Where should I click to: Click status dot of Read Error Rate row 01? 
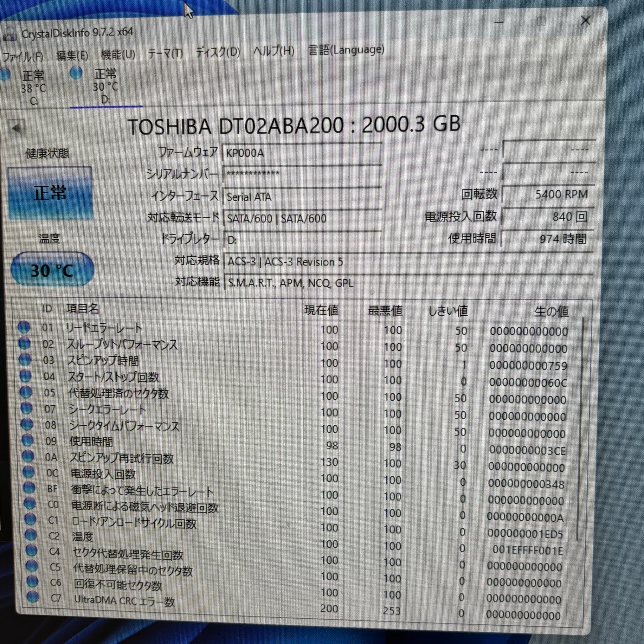click(24, 327)
